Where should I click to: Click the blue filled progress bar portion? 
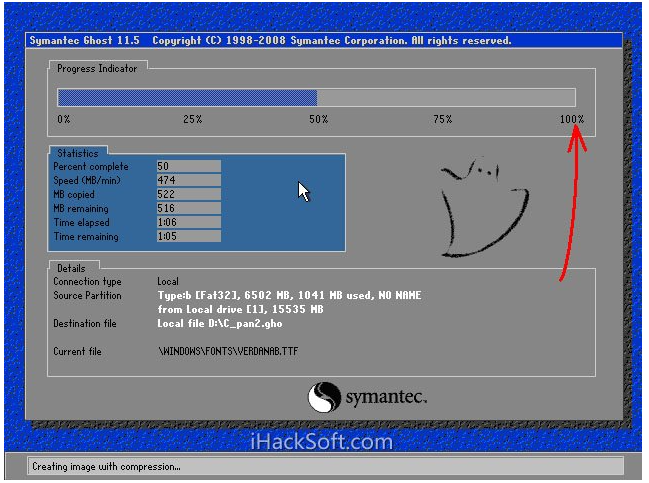[187, 98]
